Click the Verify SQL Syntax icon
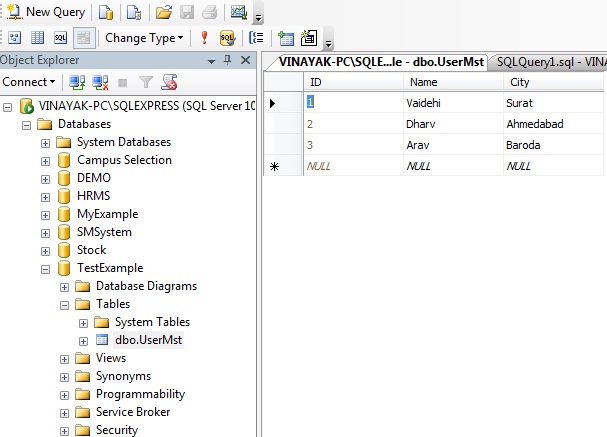 227,38
